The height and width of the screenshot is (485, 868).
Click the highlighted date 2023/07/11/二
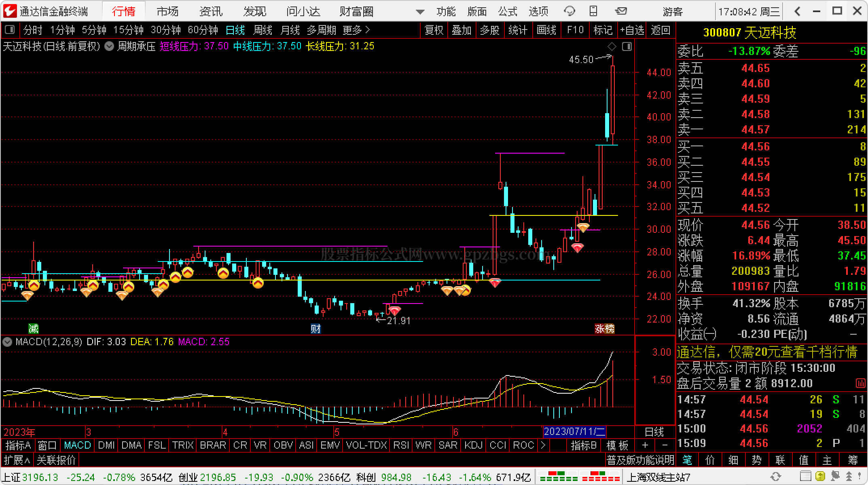pyautogui.click(x=574, y=432)
